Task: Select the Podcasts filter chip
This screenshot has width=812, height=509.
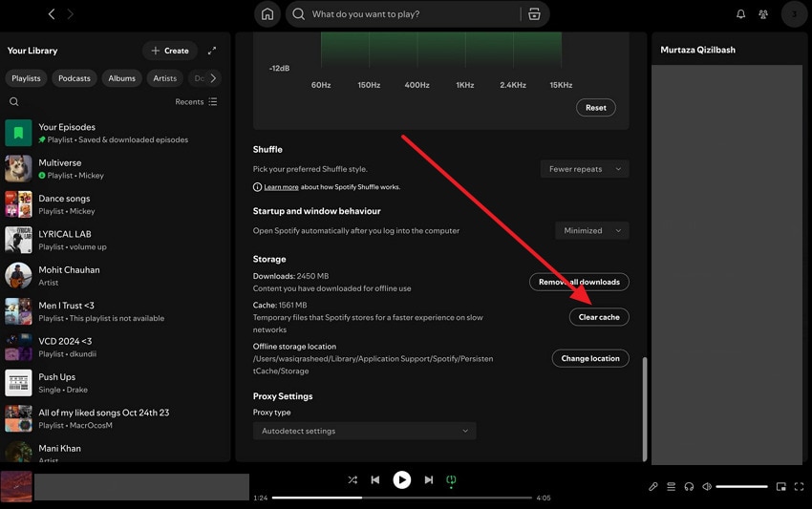Action: click(75, 78)
